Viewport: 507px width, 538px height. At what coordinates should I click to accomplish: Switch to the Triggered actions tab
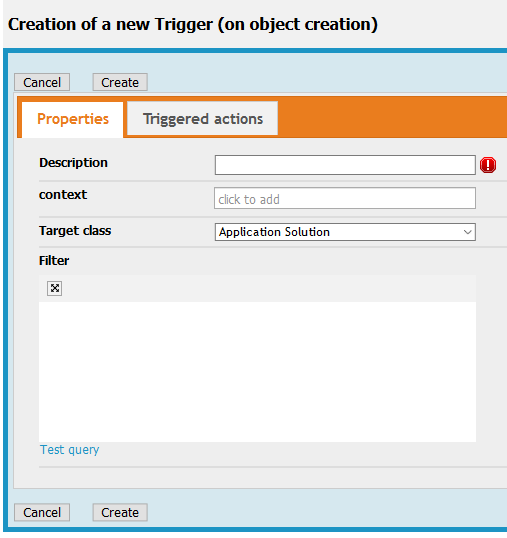tap(202, 119)
